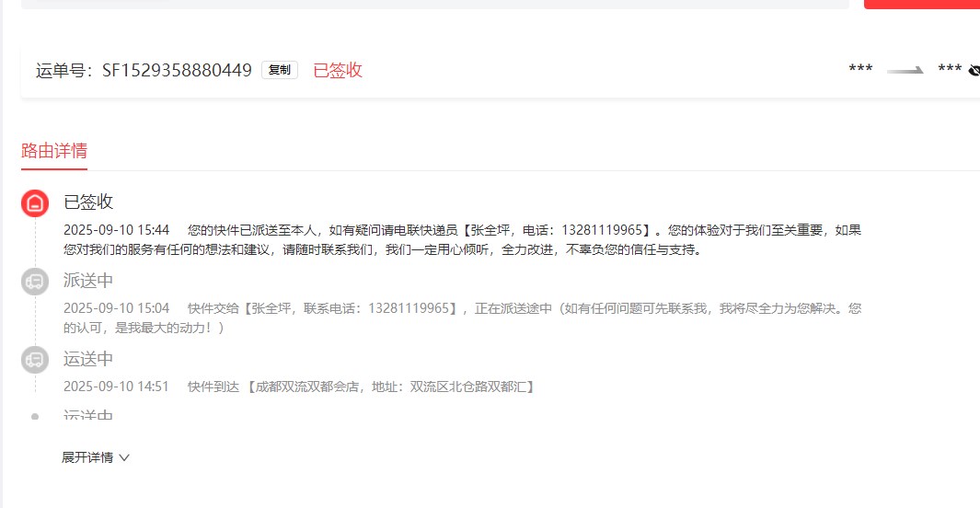Click the red 已签收 house icon
The width and height of the screenshot is (980, 508).
pos(35,203)
